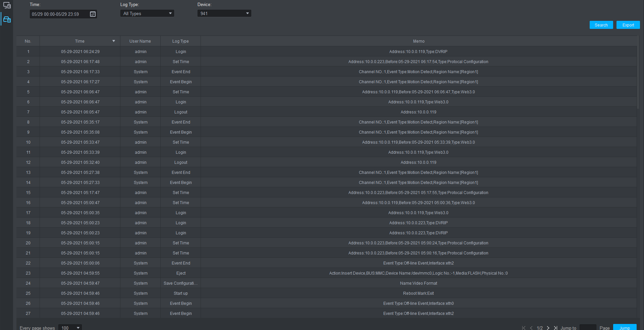Select the device log sidebar icon
644x330 pixels.
(x=7, y=19)
